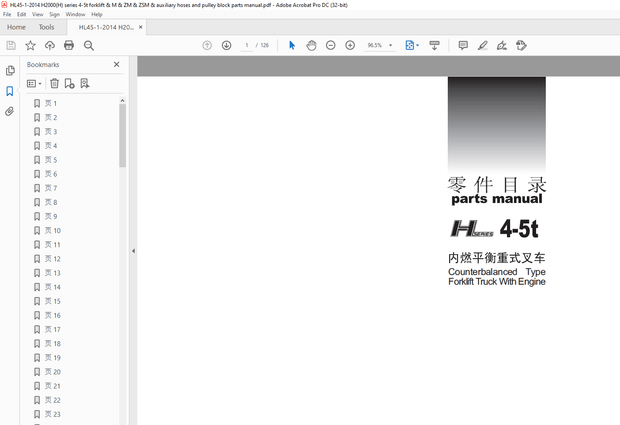620x425 pixels.
Task: Add a comment sticky note
Action: click(463, 45)
